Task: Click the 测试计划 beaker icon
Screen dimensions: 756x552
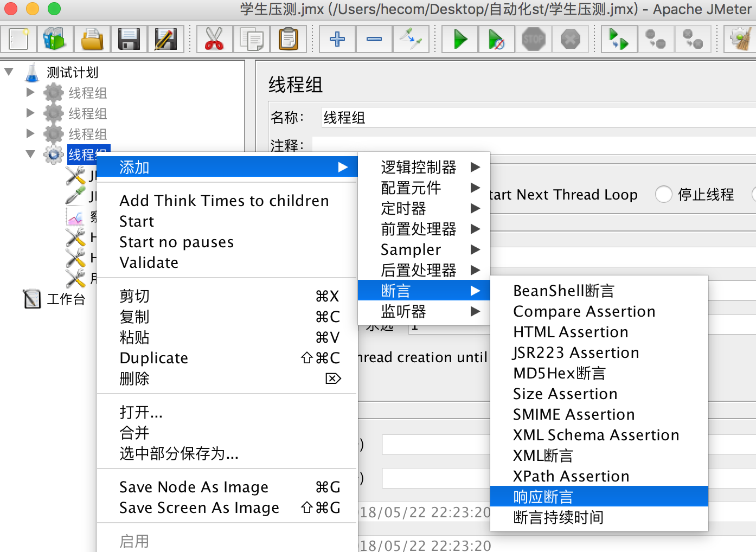Action: point(33,72)
